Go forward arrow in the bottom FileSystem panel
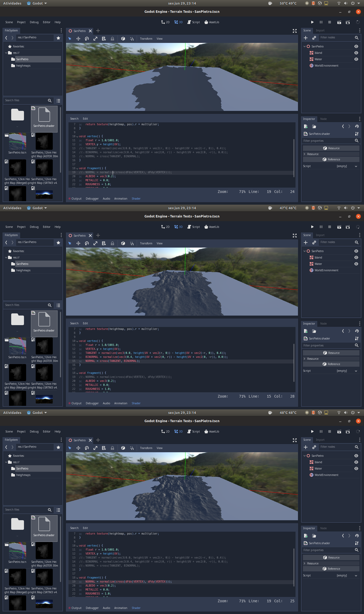The height and width of the screenshot is (614, 364). click(x=12, y=447)
